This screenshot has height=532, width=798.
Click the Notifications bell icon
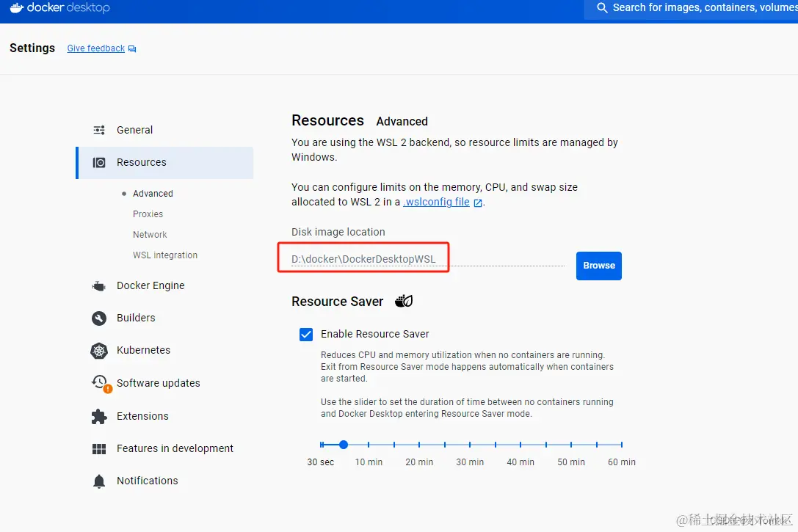pos(99,481)
